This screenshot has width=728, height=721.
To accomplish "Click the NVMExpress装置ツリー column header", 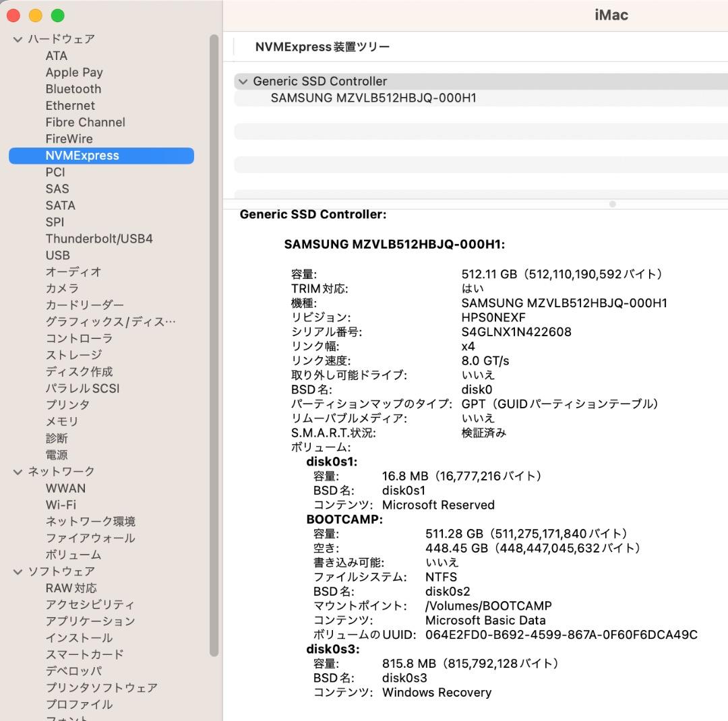I will click(x=322, y=47).
